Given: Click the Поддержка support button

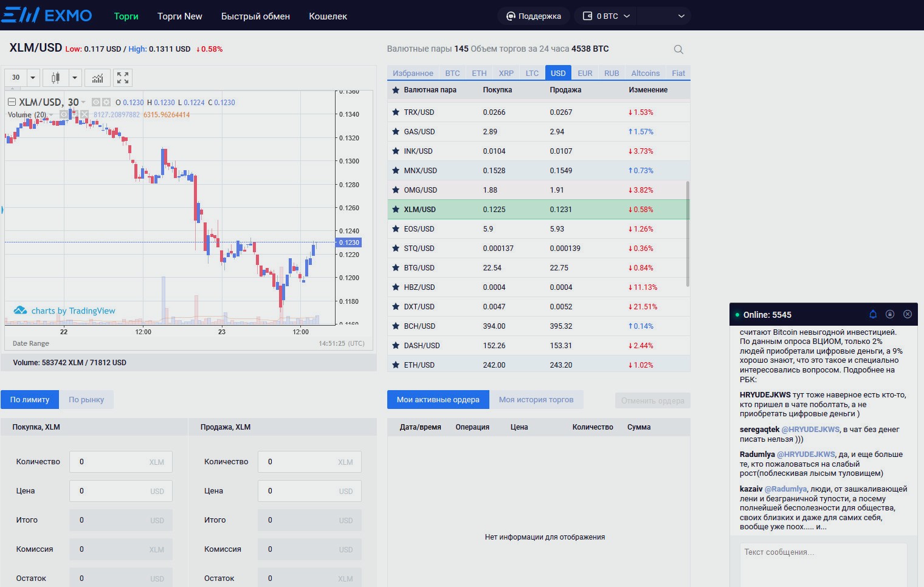Looking at the screenshot, I should pyautogui.click(x=534, y=16).
